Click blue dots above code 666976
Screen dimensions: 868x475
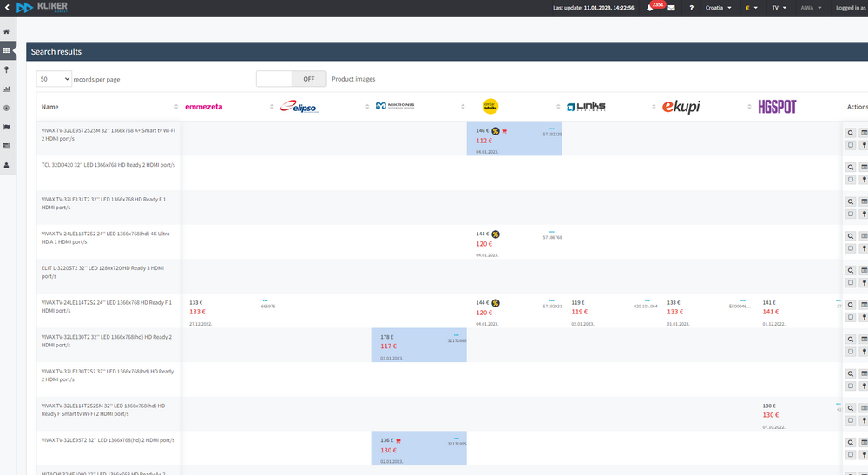[265, 300]
